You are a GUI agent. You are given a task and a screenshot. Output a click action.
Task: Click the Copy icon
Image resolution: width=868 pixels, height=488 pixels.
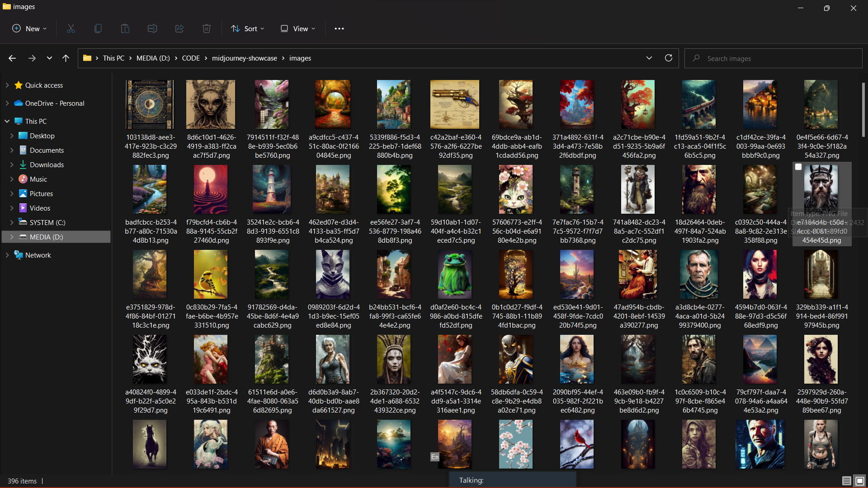(x=98, y=28)
